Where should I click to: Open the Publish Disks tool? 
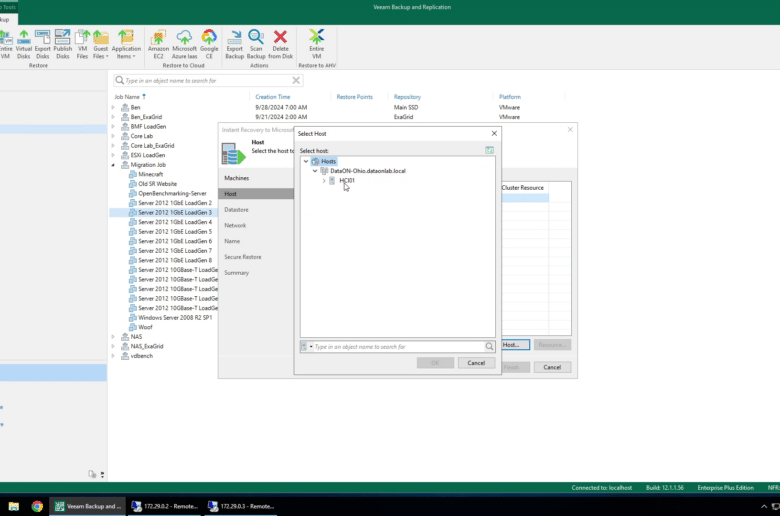pyautogui.click(x=63, y=44)
